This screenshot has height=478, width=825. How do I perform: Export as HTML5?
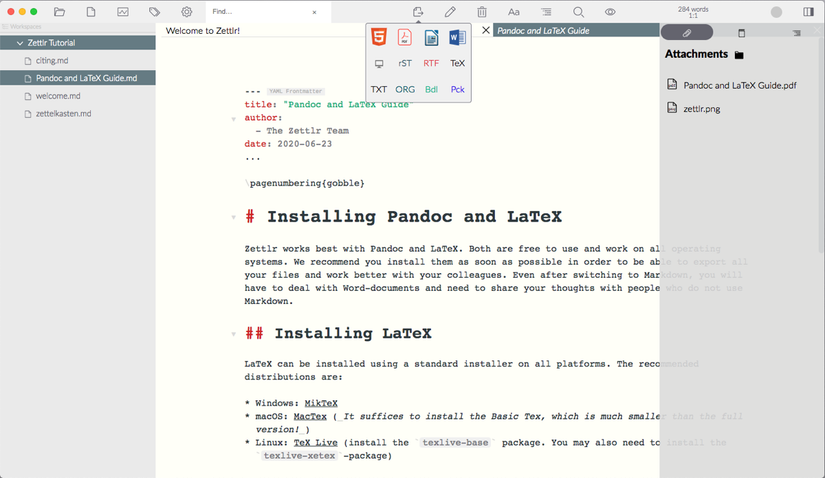(379, 37)
